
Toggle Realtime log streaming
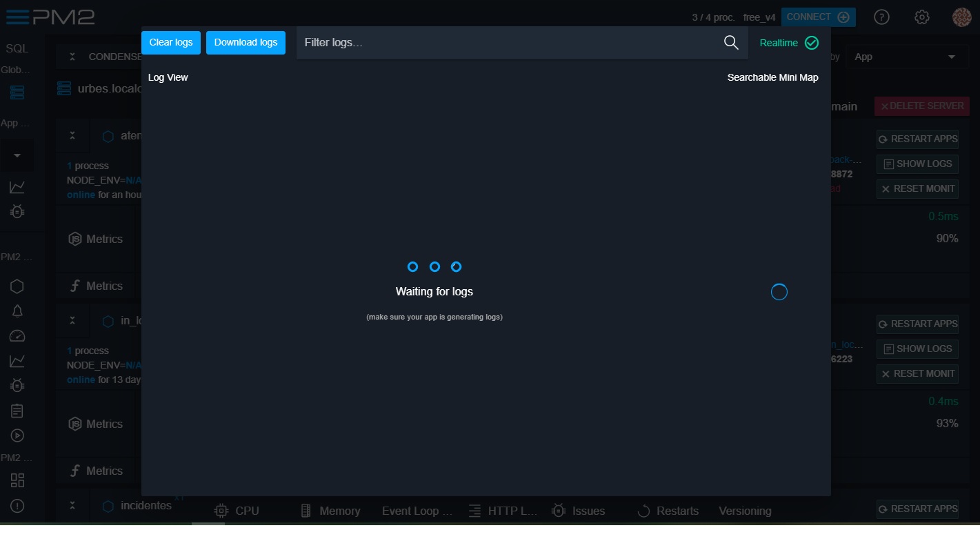(x=788, y=42)
